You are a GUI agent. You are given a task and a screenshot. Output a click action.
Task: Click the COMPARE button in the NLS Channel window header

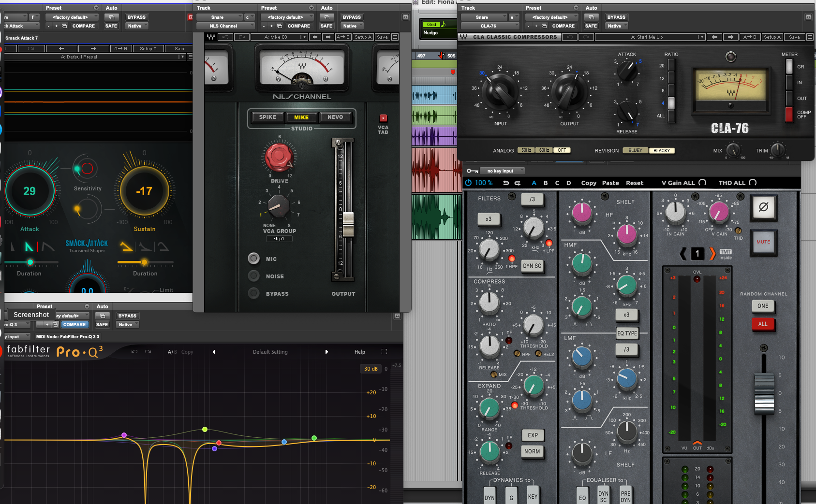(x=299, y=26)
